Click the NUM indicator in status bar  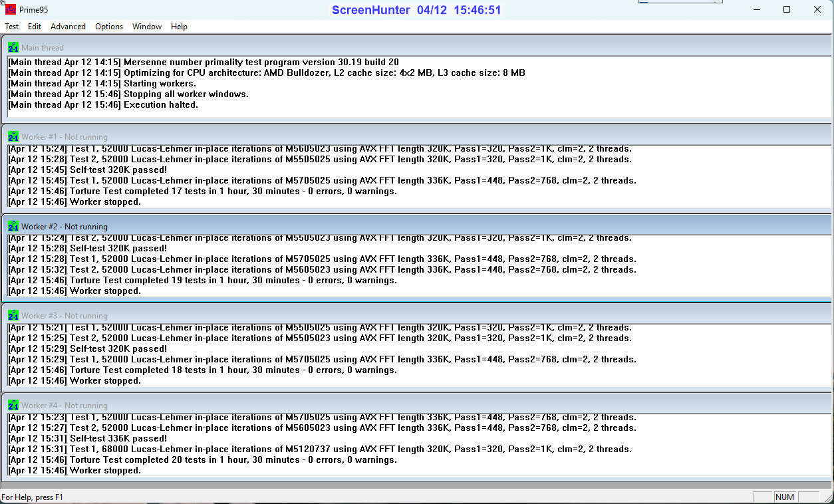785,497
